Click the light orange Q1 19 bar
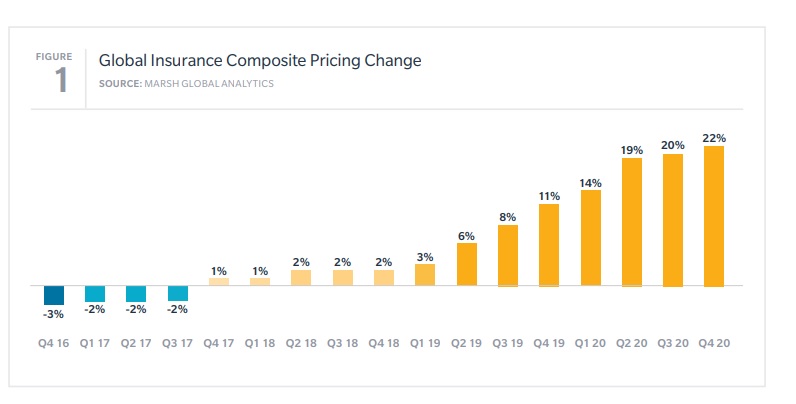This screenshot has height=404, width=796. coord(425,275)
